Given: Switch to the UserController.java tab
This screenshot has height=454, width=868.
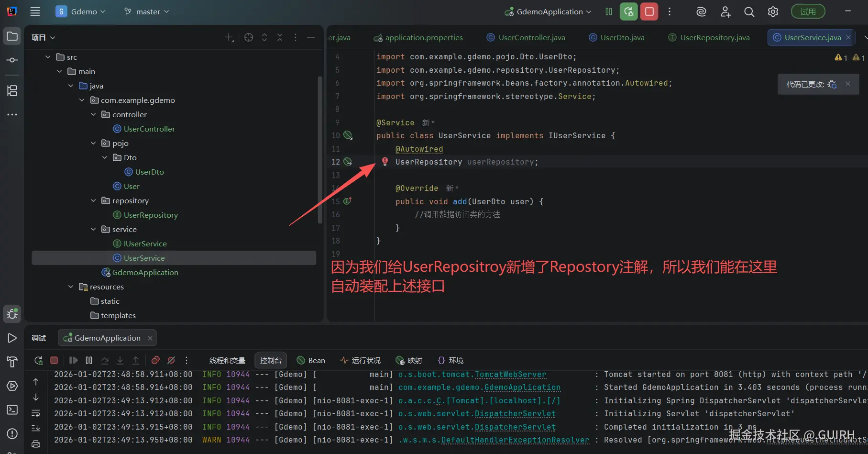Looking at the screenshot, I should click(x=526, y=38).
